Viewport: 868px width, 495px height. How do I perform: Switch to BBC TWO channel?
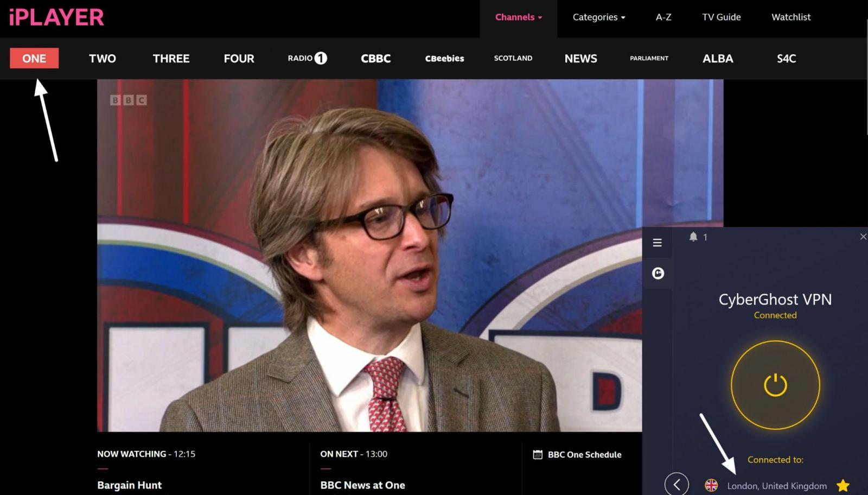click(103, 58)
